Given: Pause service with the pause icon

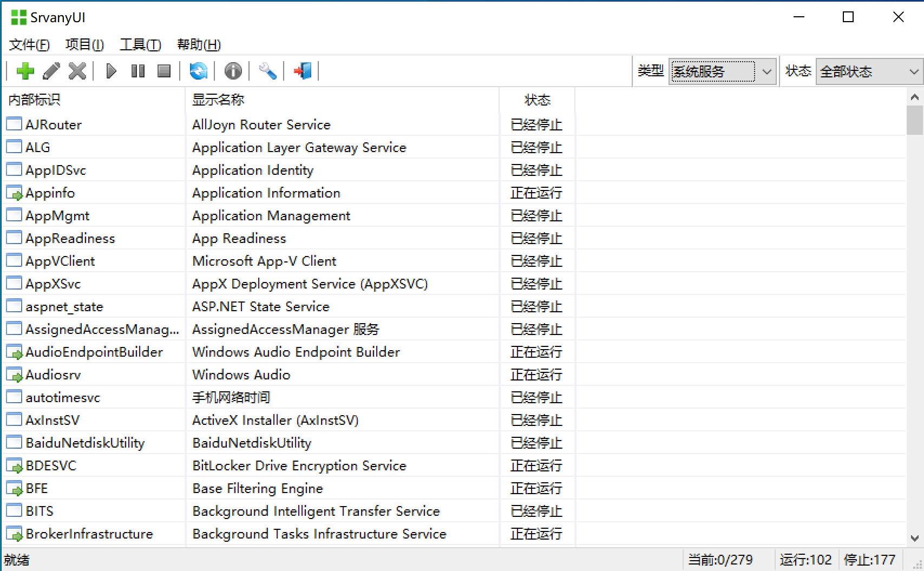Looking at the screenshot, I should tap(138, 71).
